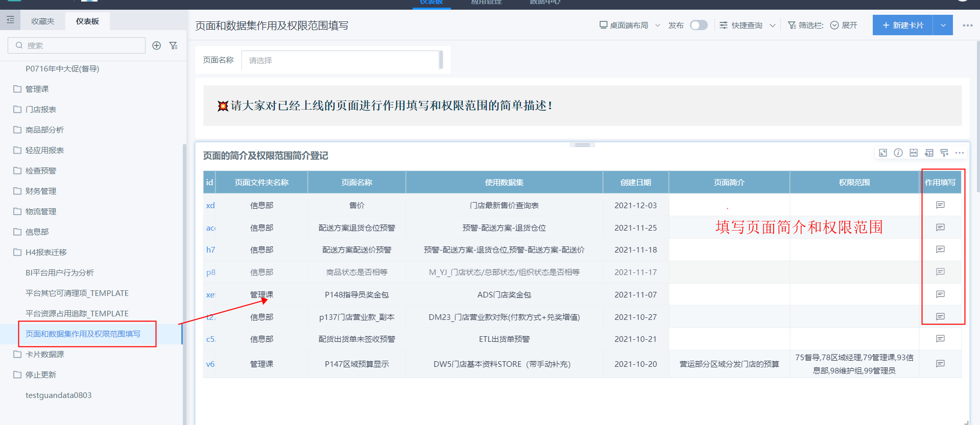
Task: Click the 创建日期 column header
Action: 636,182
